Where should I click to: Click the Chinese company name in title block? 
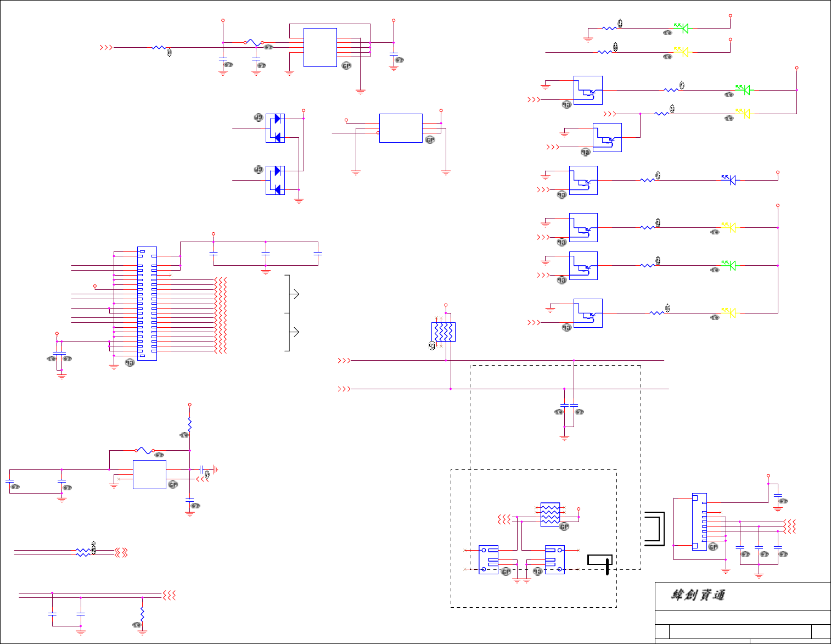click(x=698, y=595)
